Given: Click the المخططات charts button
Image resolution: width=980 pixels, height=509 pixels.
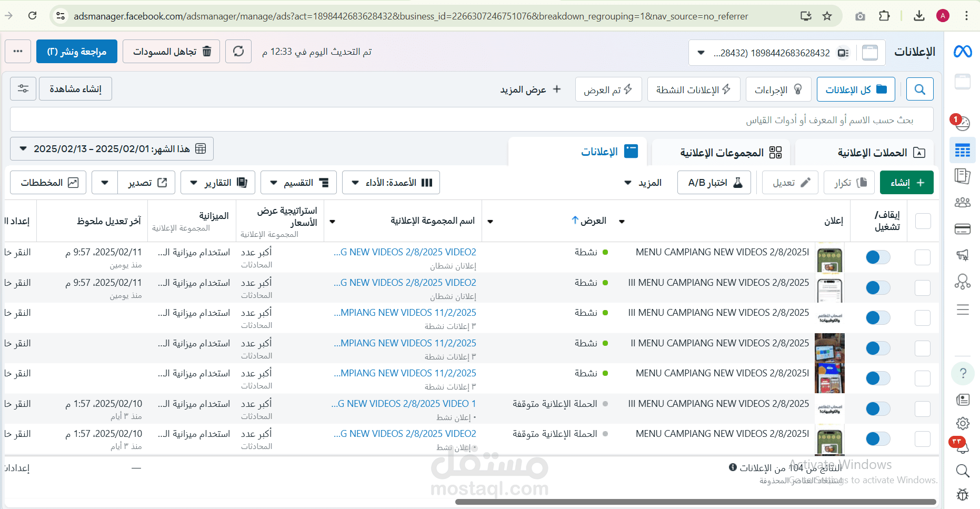Looking at the screenshot, I should (x=48, y=183).
